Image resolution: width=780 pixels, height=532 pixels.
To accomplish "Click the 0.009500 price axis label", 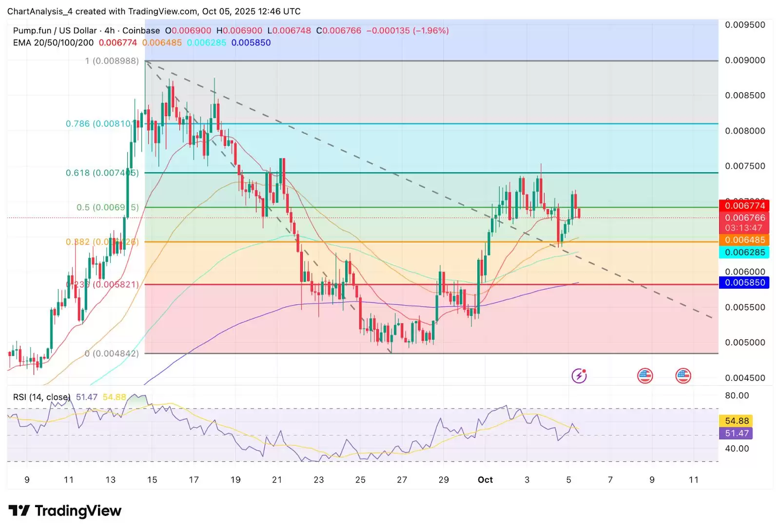I will point(745,25).
